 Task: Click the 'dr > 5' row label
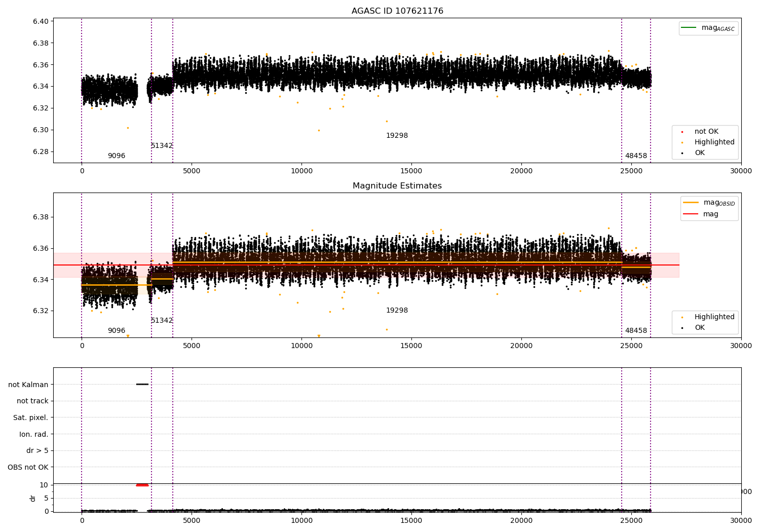point(37,451)
